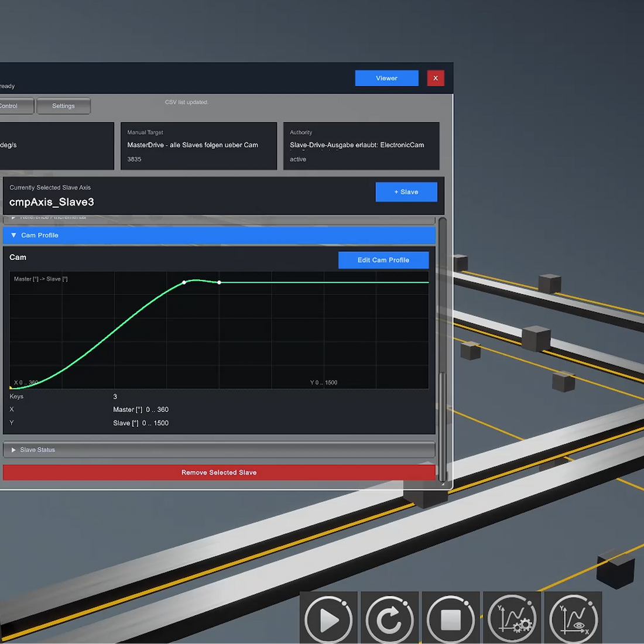Add a new slave with + Slave
Screen dimensions: 644x644
(x=406, y=192)
